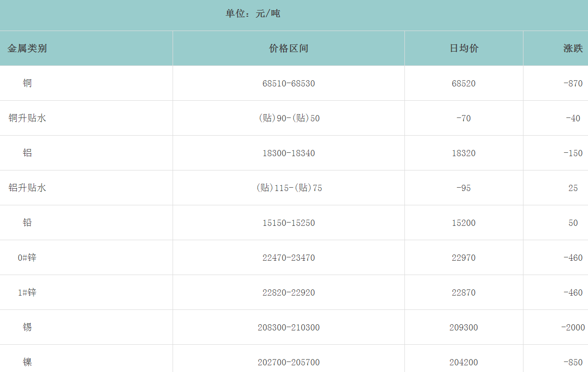Viewport: 588px width, 372px height.
Task: Click nickel price range 202700-205700
Action: [289, 362]
